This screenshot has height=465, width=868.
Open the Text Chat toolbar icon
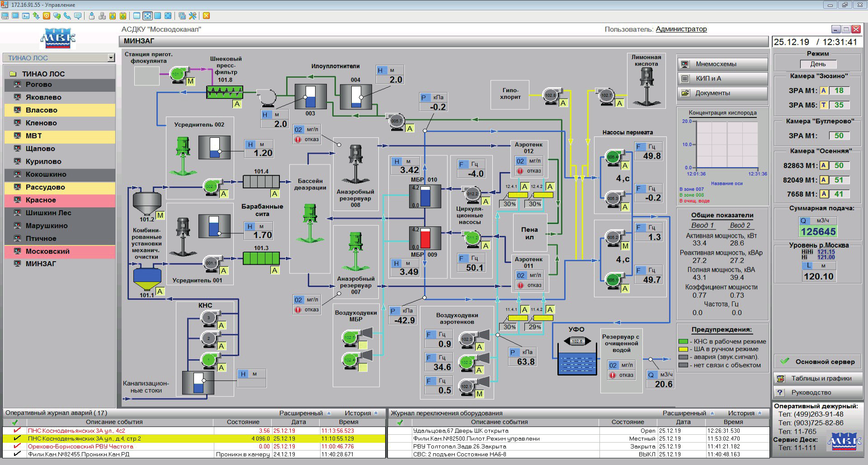(57, 16)
